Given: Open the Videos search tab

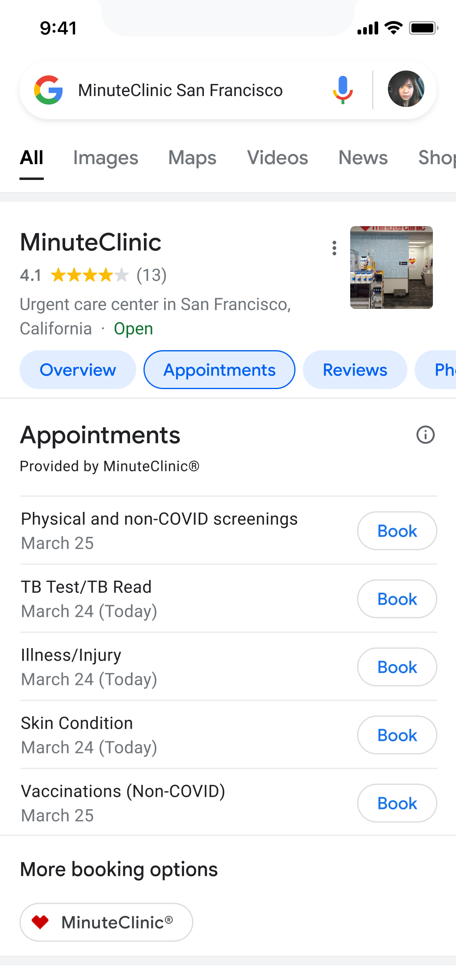Looking at the screenshot, I should pyautogui.click(x=277, y=158).
